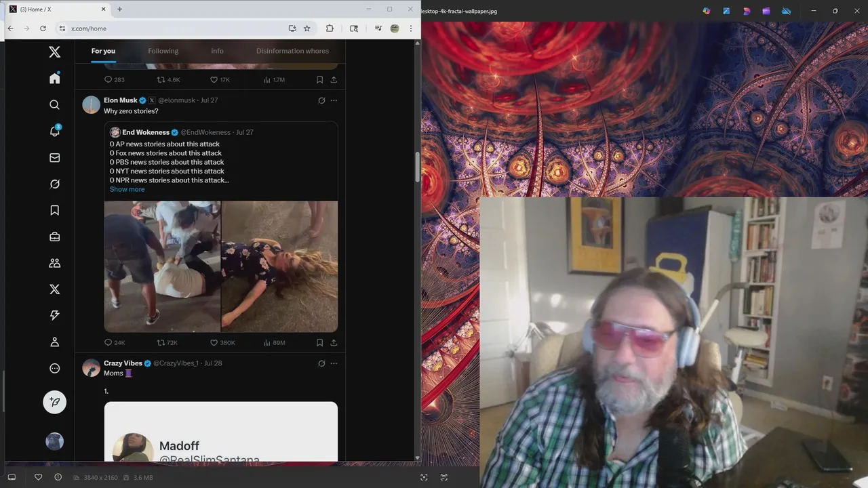The image size is (868, 488).
Task: Click the Post compose button
Action: coord(55,402)
